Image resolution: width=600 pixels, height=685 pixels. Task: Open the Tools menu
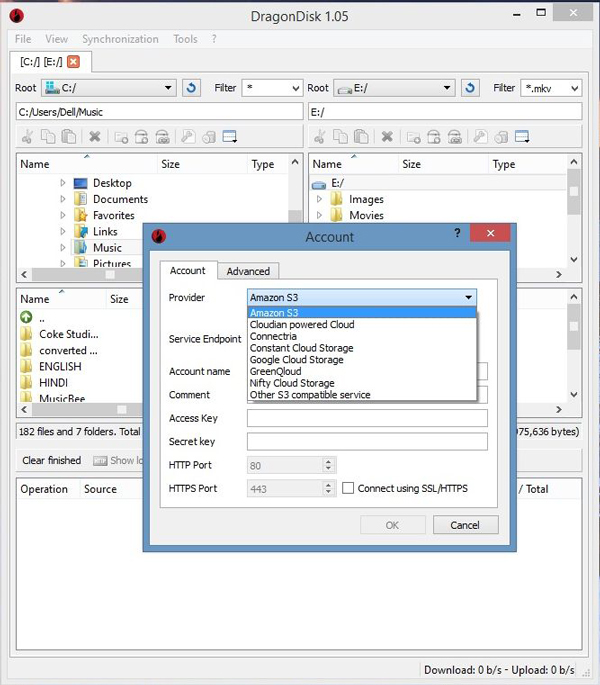tap(185, 39)
